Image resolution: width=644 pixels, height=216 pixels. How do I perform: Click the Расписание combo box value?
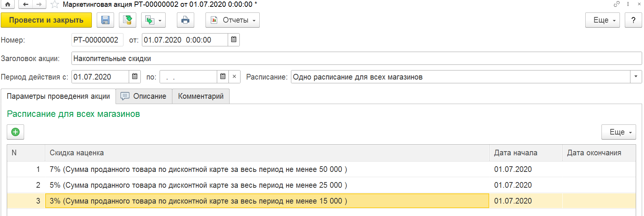coord(461,77)
